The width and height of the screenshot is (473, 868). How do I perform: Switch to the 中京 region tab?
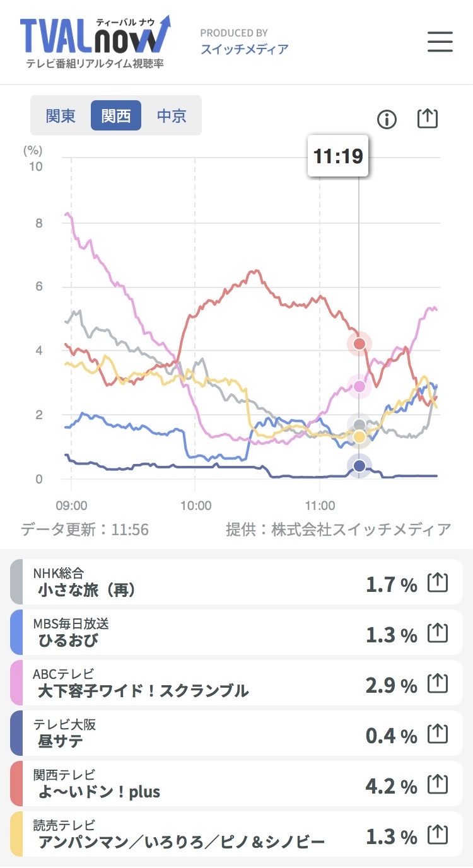pos(172,116)
